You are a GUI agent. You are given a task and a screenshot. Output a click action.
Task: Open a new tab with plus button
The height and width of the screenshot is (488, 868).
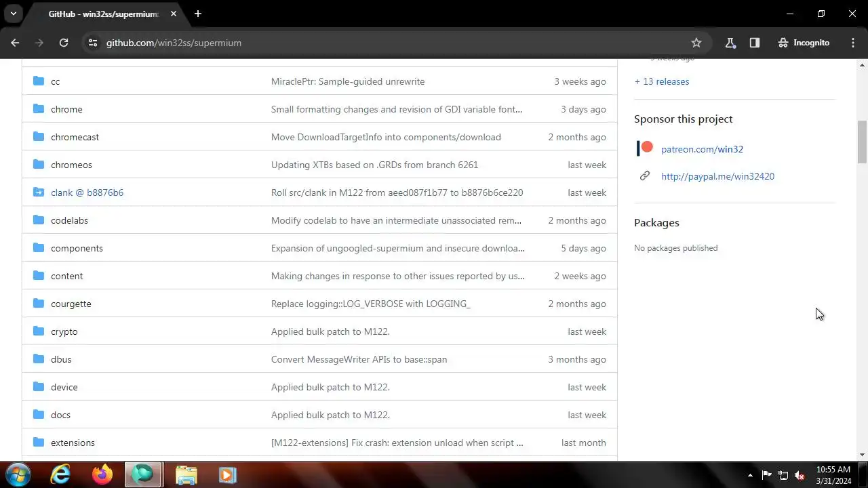point(198,14)
